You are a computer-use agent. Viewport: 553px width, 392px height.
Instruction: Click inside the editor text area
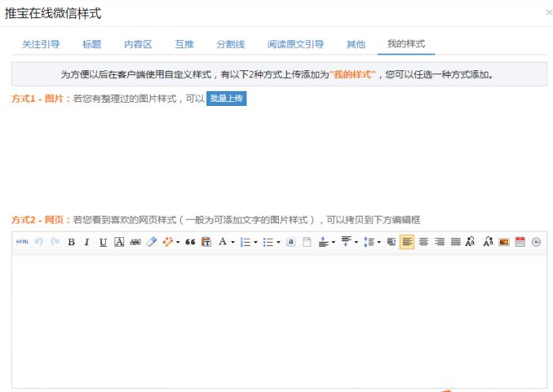tap(280, 321)
